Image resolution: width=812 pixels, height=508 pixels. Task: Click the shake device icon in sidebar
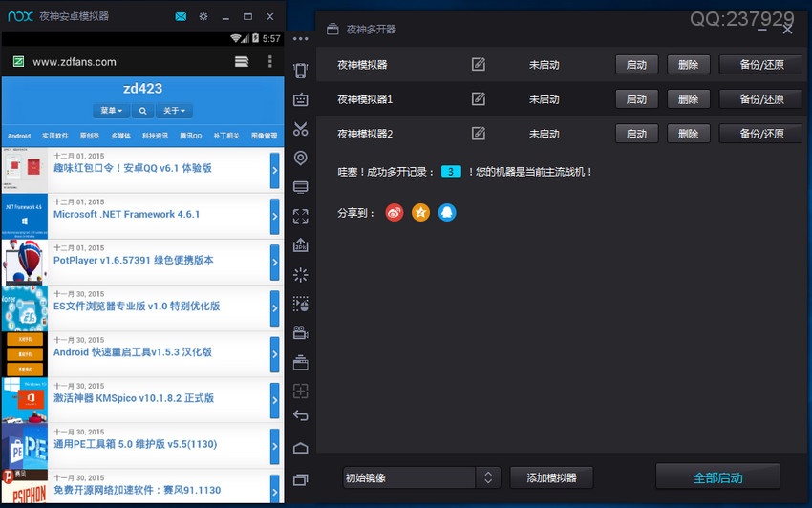point(300,71)
